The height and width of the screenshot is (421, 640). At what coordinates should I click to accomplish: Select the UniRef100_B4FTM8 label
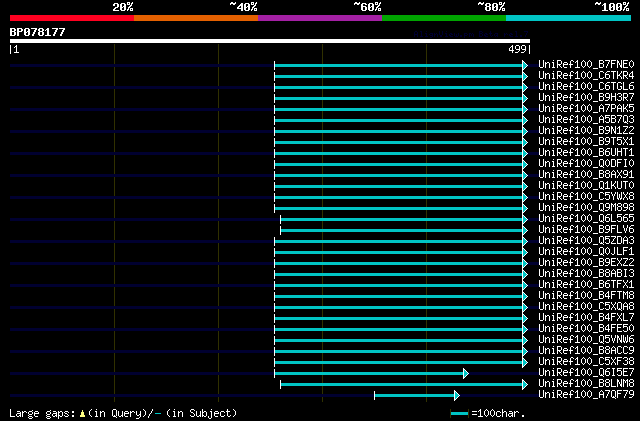point(586,296)
